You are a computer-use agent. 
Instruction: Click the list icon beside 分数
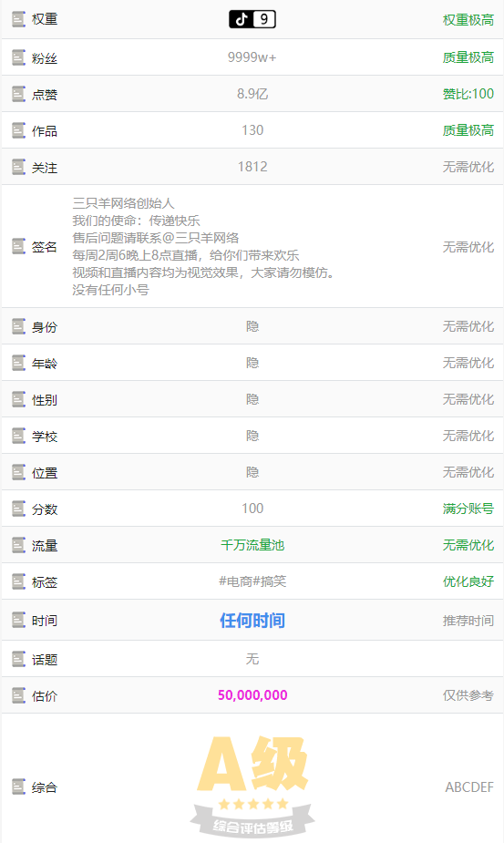[x=18, y=508]
